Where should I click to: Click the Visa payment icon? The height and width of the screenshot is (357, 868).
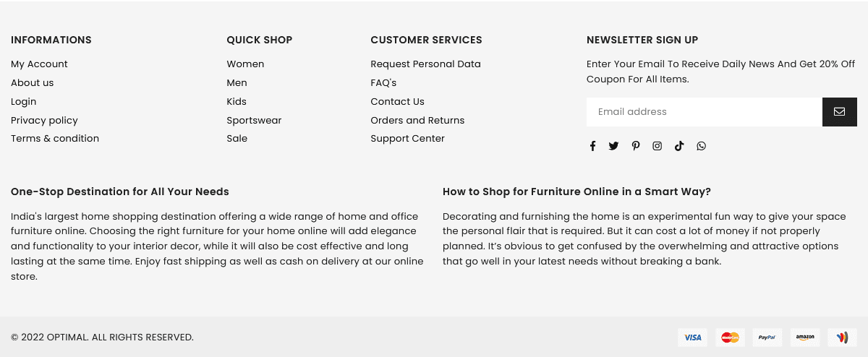(x=692, y=337)
